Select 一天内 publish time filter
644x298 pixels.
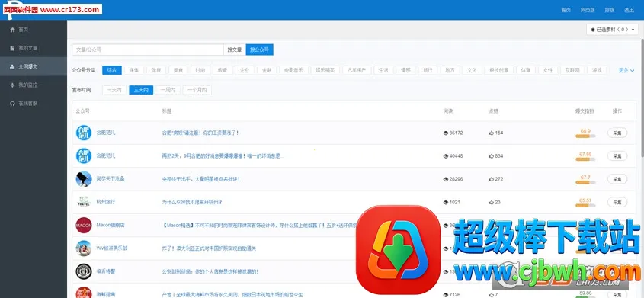[114, 90]
